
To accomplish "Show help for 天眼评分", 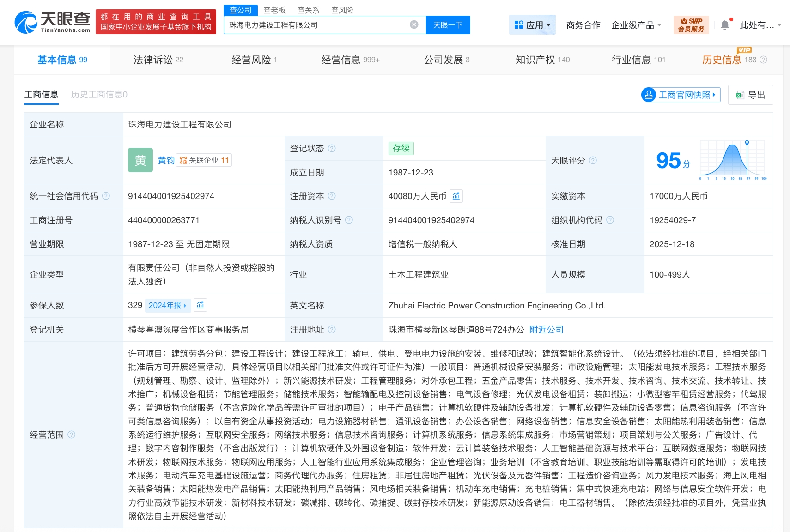I will [x=593, y=160].
